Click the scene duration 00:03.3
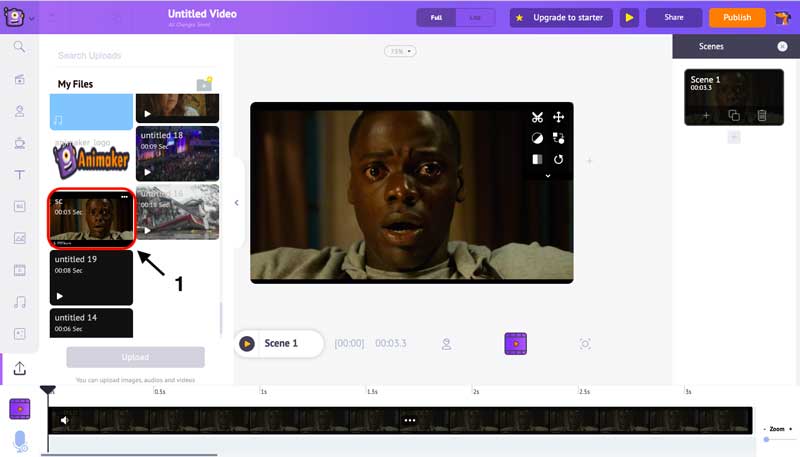Screen dimensions: 800x457 tap(391, 343)
